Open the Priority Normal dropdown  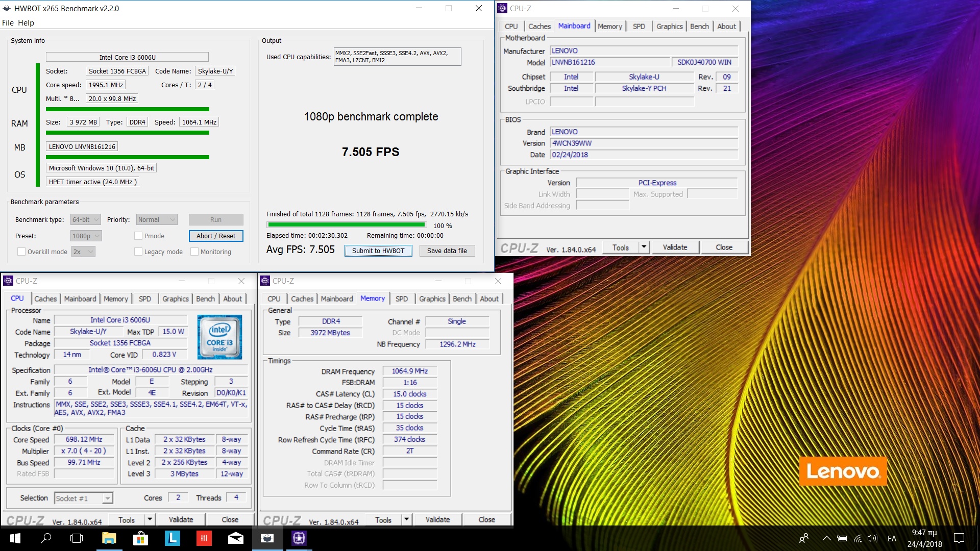click(x=157, y=219)
